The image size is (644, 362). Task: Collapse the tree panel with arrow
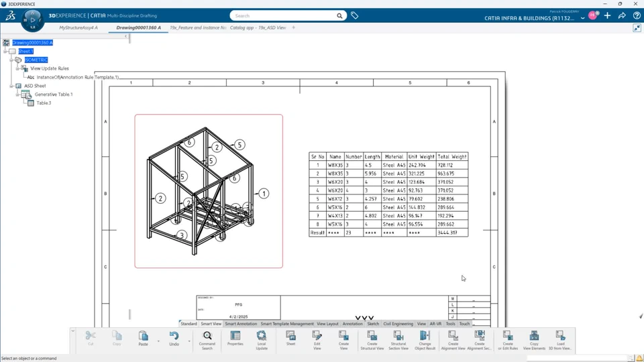(125, 36)
